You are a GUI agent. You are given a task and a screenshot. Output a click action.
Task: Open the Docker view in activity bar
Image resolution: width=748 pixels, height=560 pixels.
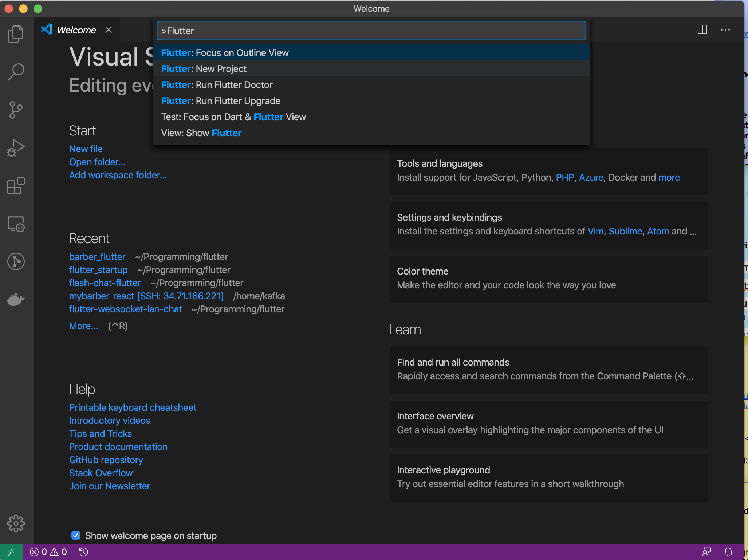(x=16, y=299)
